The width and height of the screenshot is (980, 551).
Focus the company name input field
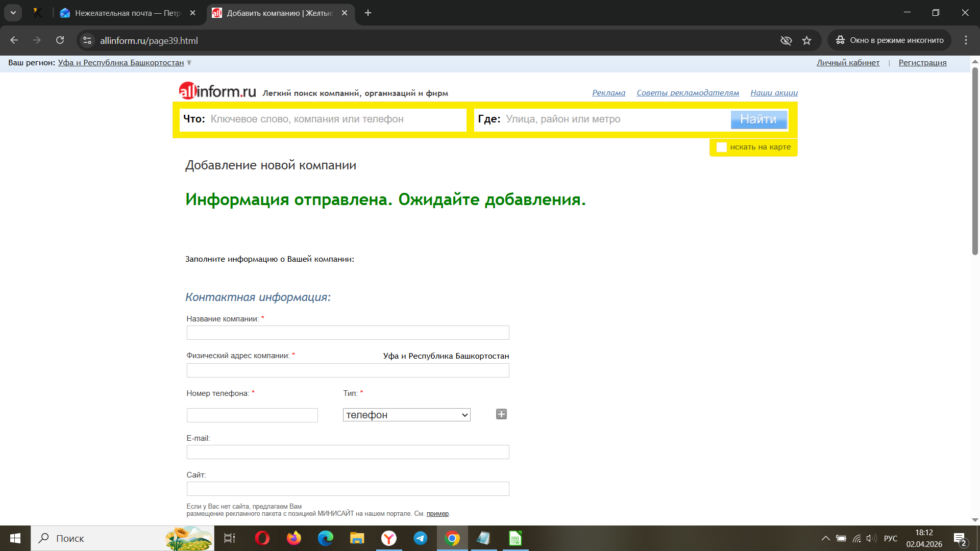pyautogui.click(x=348, y=333)
